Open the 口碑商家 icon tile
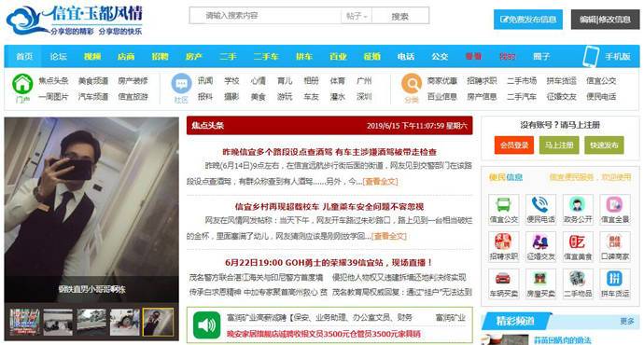 pyautogui.click(x=615, y=246)
